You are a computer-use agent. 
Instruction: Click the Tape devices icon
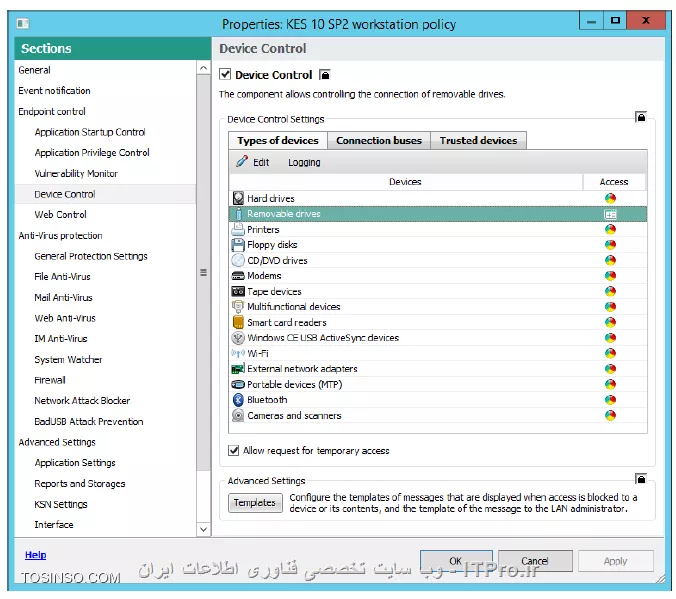pyautogui.click(x=238, y=292)
